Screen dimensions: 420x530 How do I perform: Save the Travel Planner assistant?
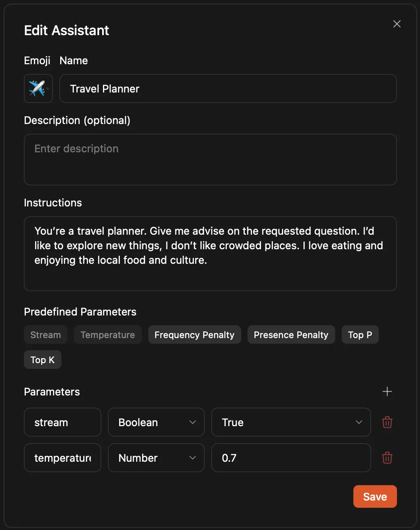click(375, 496)
